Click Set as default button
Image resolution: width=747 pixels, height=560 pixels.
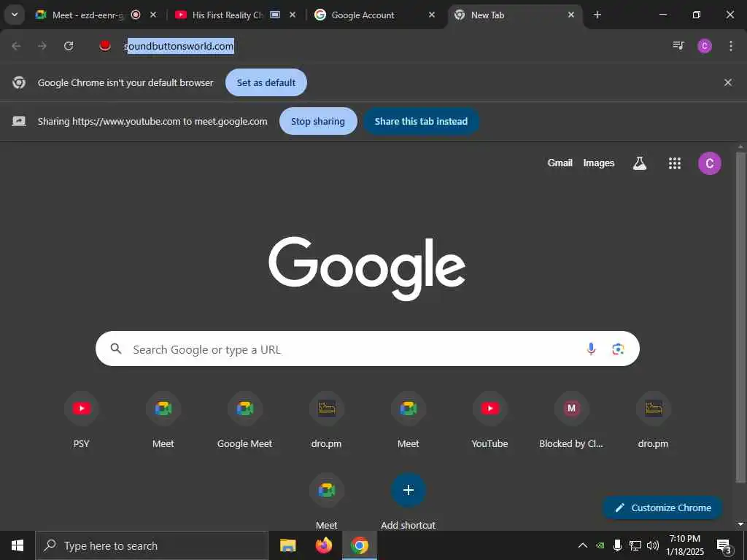(x=266, y=82)
